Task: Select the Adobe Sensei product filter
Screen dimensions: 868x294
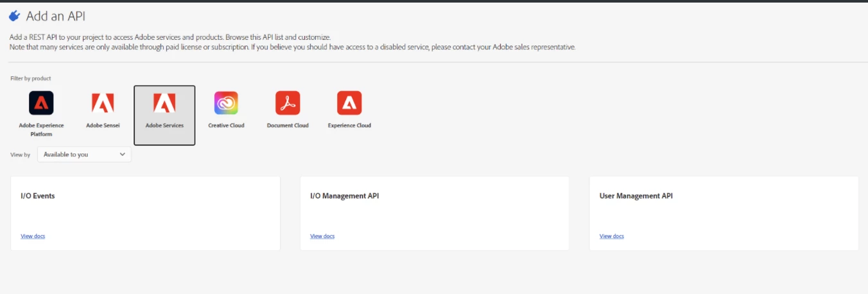Action: (103, 103)
